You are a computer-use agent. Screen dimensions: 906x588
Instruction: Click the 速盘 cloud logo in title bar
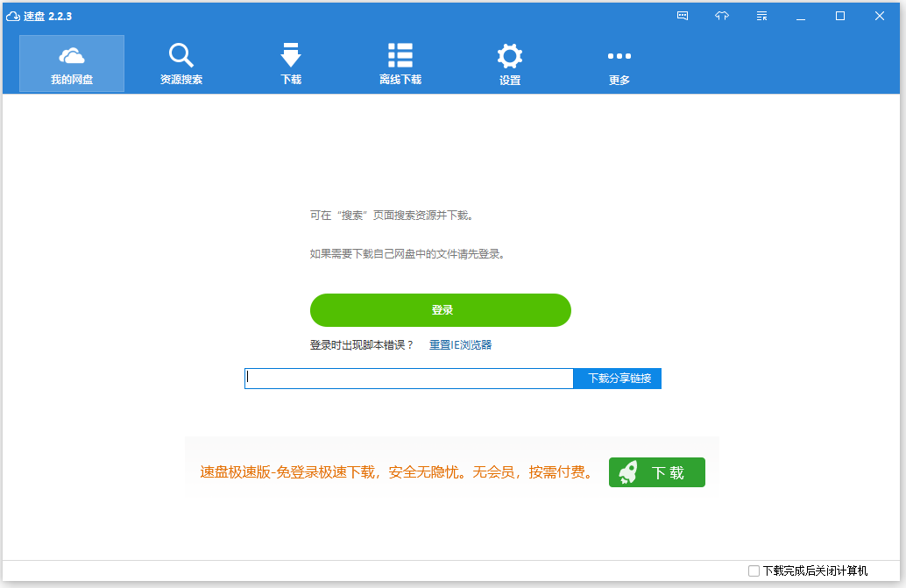click(x=13, y=16)
